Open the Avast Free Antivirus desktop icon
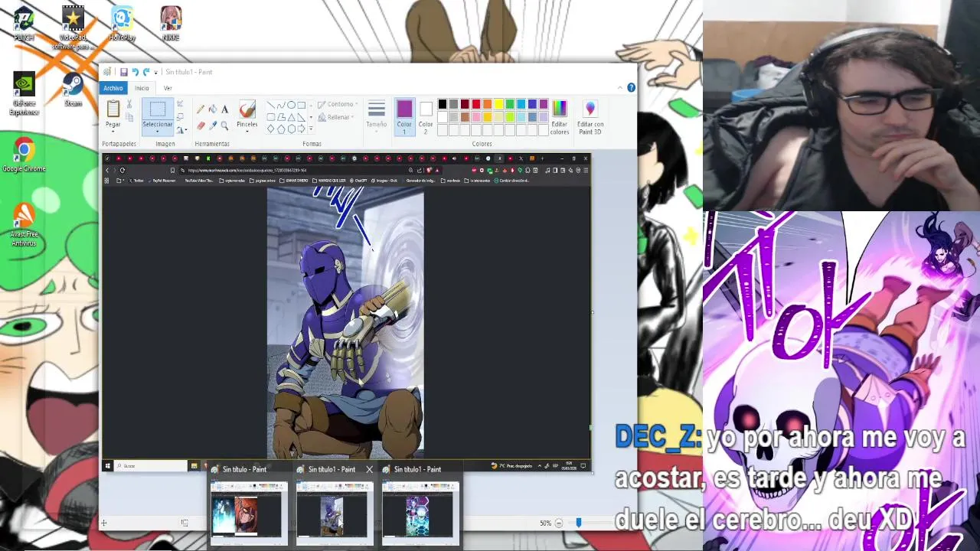Screen dimensions: 980x551 [24, 225]
